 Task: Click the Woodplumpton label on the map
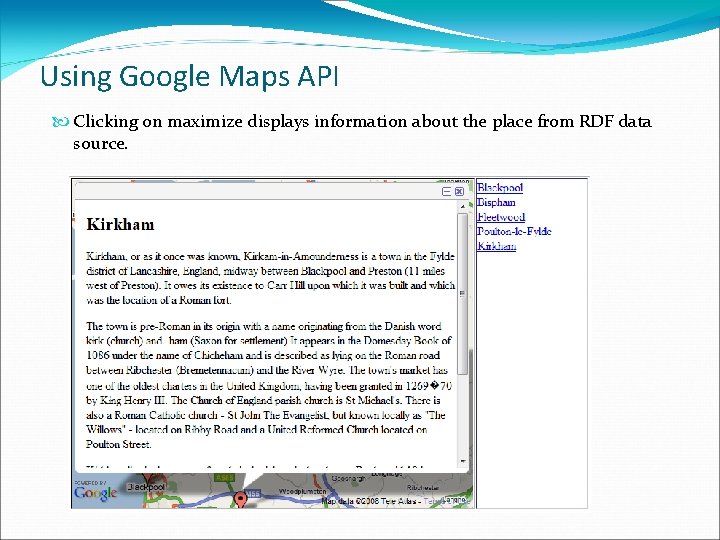click(x=302, y=491)
